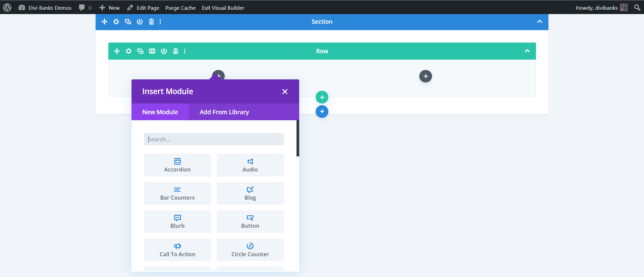644x277 pixels.
Task: Open the comments bubble in admin bar
Action: point(85,8)
